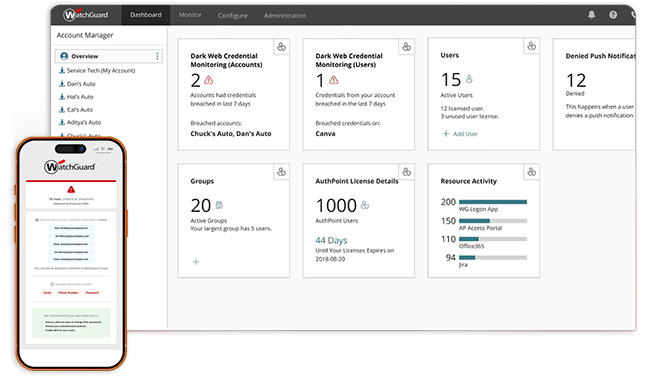Switch to the Monitor tab
This screenshot has height=392, width=650.
coord(190,15)
